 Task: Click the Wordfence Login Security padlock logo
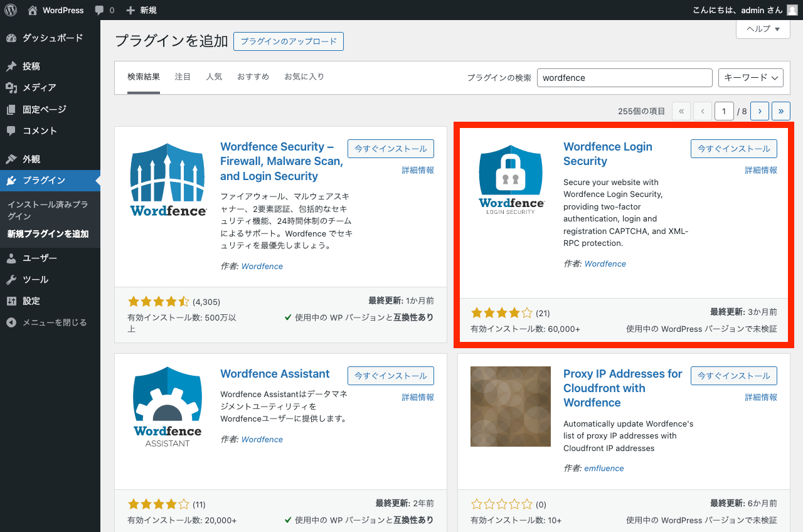(x=511, y=179)
